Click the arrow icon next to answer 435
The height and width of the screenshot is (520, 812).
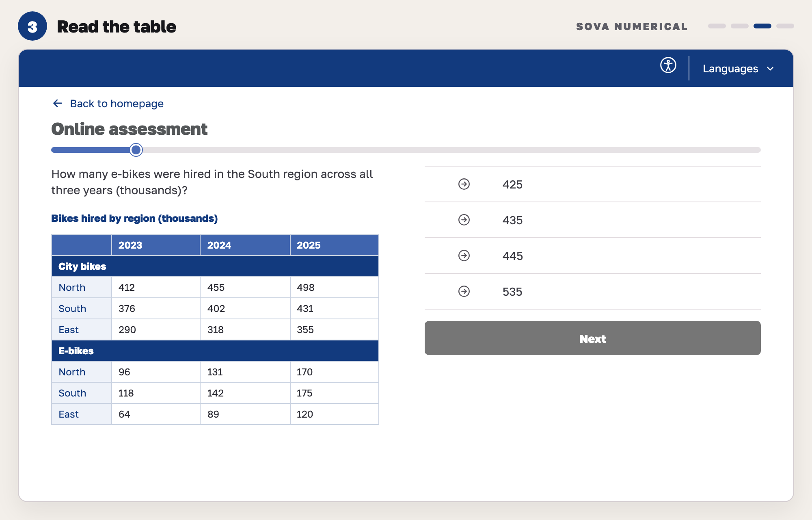pos(464,220)
